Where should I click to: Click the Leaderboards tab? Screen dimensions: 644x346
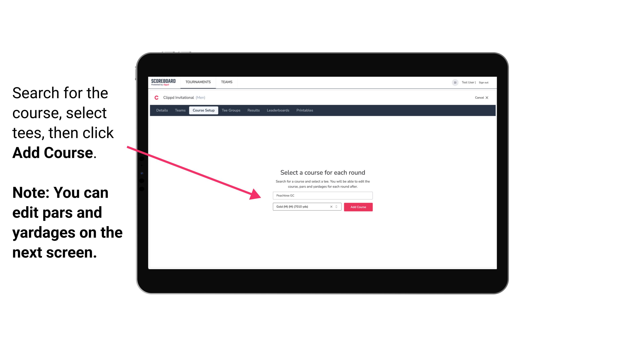[x=277, y=110]
